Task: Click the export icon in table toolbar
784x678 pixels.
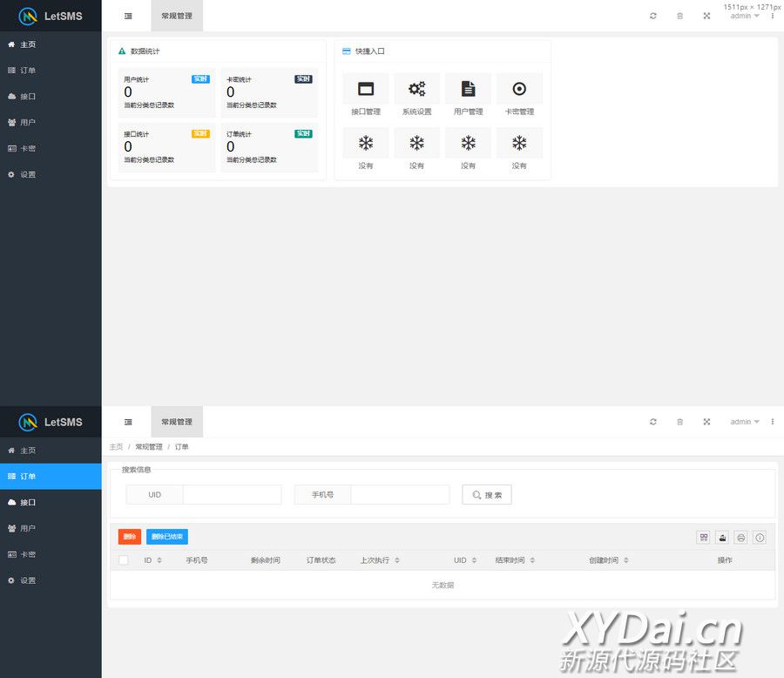Action: (722, 538)
